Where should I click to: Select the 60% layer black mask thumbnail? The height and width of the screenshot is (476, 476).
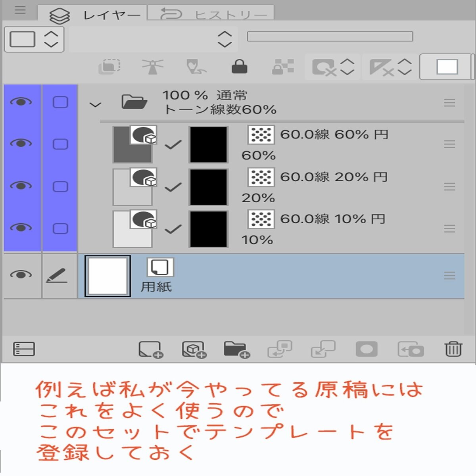pos(208,145)
